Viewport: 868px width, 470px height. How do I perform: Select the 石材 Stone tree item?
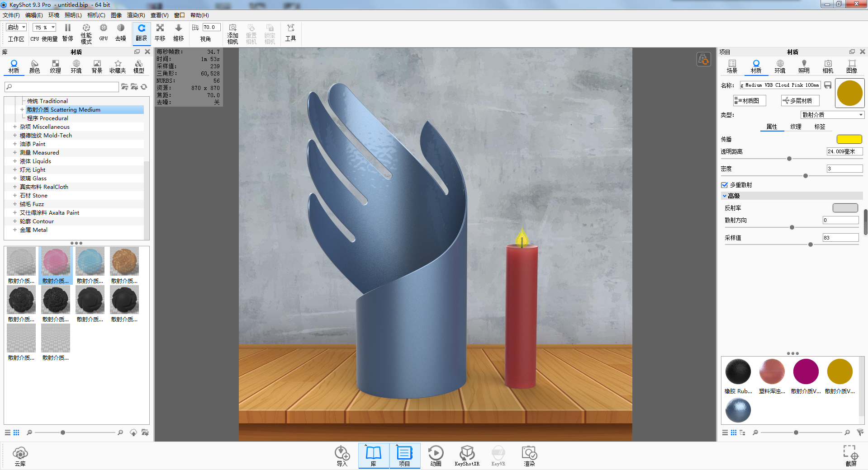click(x=33, y=196)
